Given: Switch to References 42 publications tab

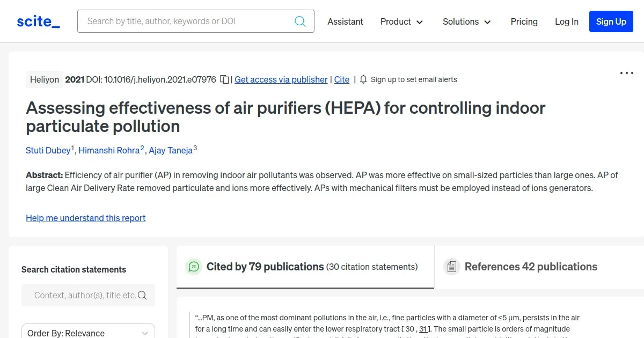Looking at the screenshot, I should 530,267.
